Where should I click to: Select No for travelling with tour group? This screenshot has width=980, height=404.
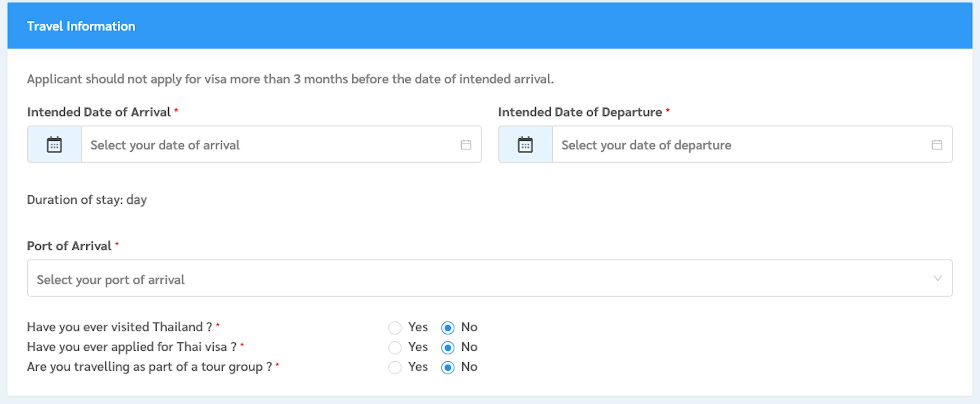[x=447, y=367]
